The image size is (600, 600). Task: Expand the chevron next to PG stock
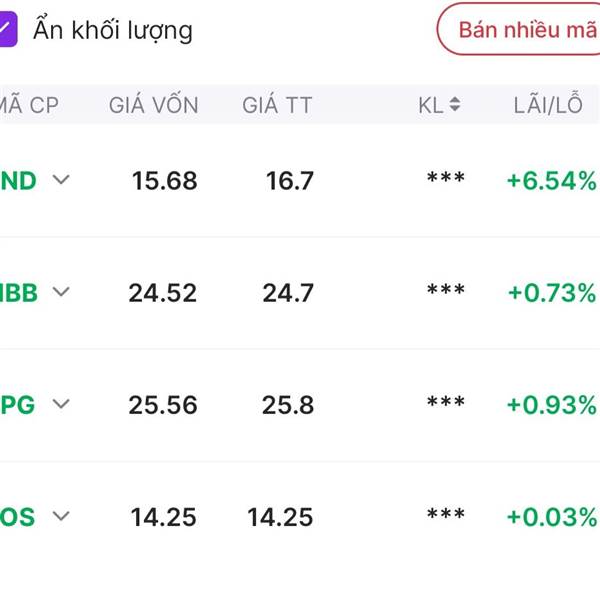61,404
